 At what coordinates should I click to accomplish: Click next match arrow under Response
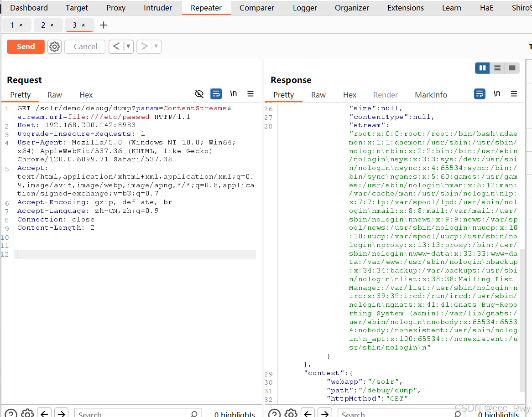pyautogui.click(x=325, y=414)
